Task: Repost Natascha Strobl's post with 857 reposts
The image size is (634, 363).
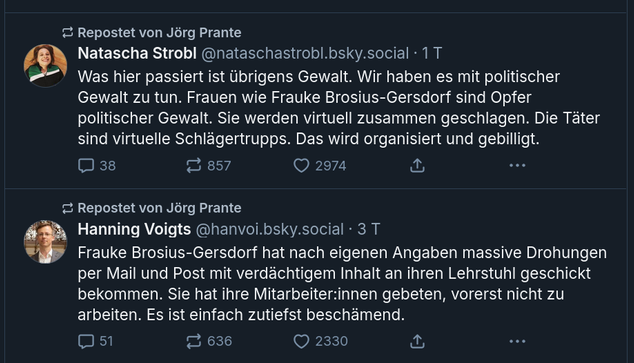Action: click(208, 166)
